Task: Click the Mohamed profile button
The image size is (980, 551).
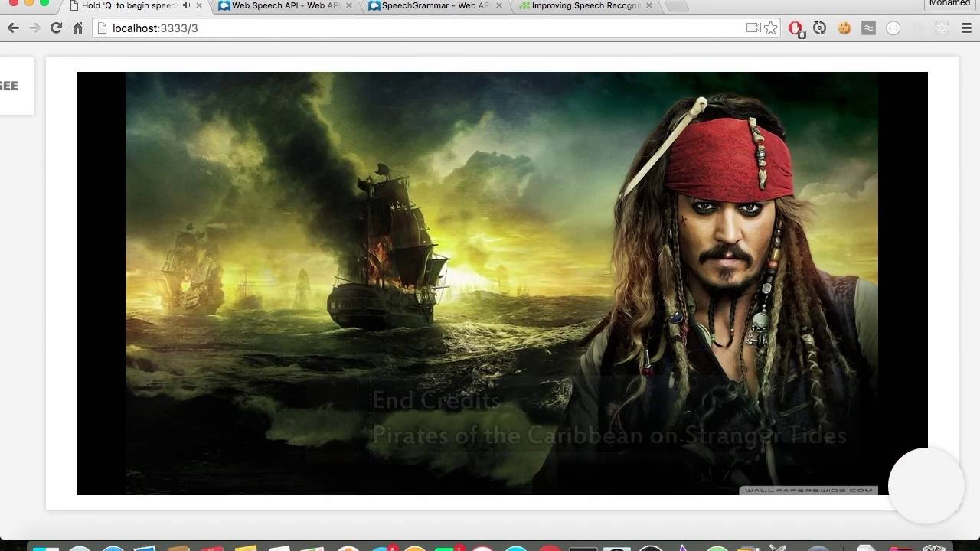Action: [949, 4]
